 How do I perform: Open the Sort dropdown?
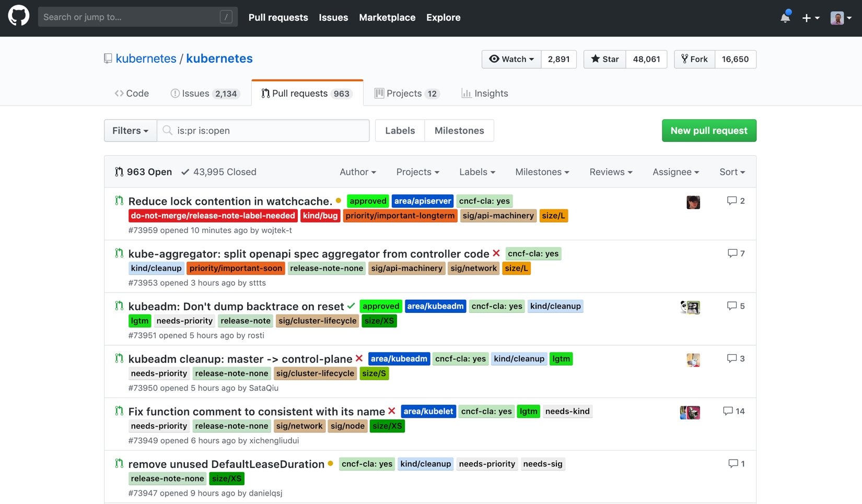(732, 171)
